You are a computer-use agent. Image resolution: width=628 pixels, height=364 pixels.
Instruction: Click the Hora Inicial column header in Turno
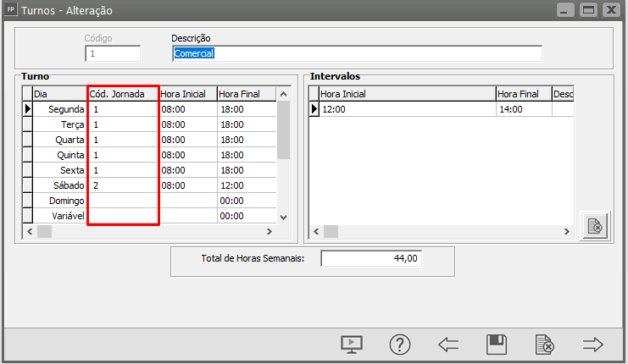[187, 94]
